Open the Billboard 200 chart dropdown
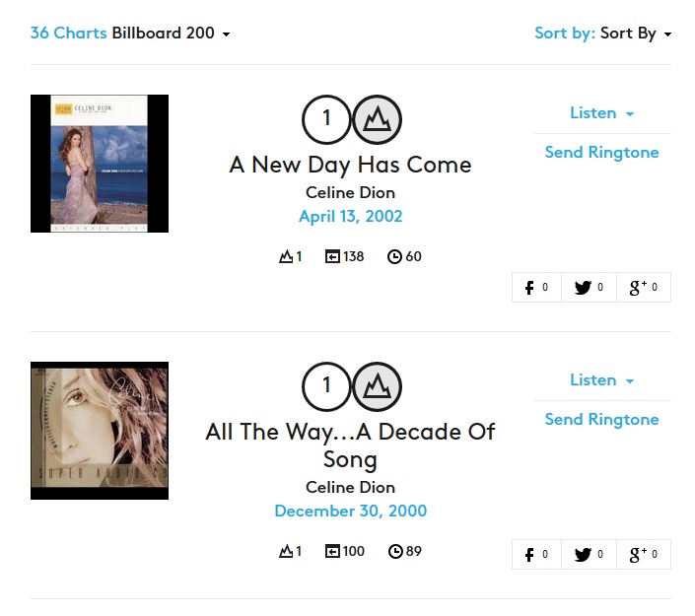 [x=172, y=34]
